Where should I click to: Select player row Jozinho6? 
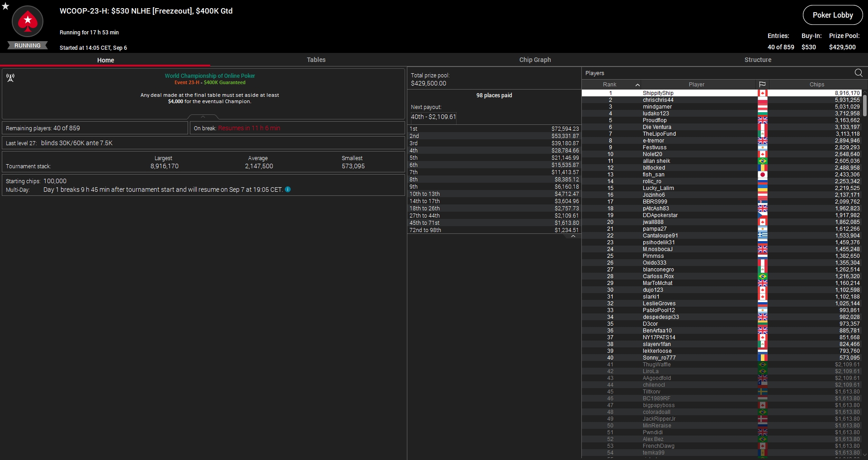722,195
